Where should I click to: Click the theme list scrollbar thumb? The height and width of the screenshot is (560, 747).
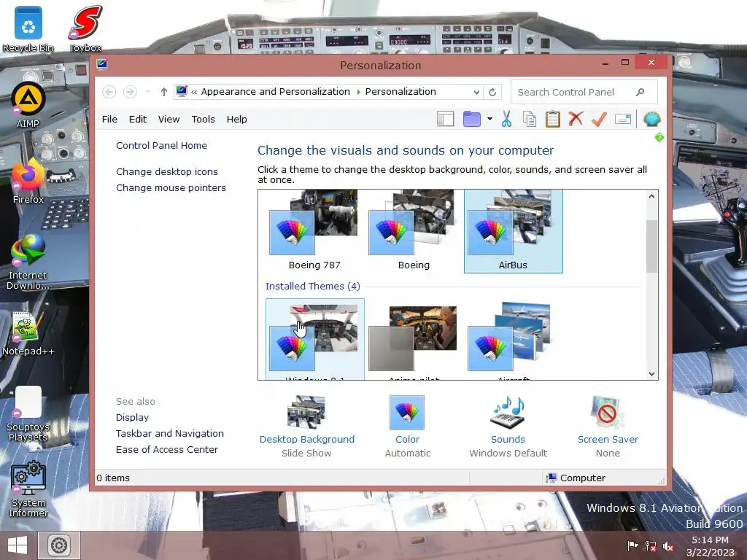click(x=651, y=246)
